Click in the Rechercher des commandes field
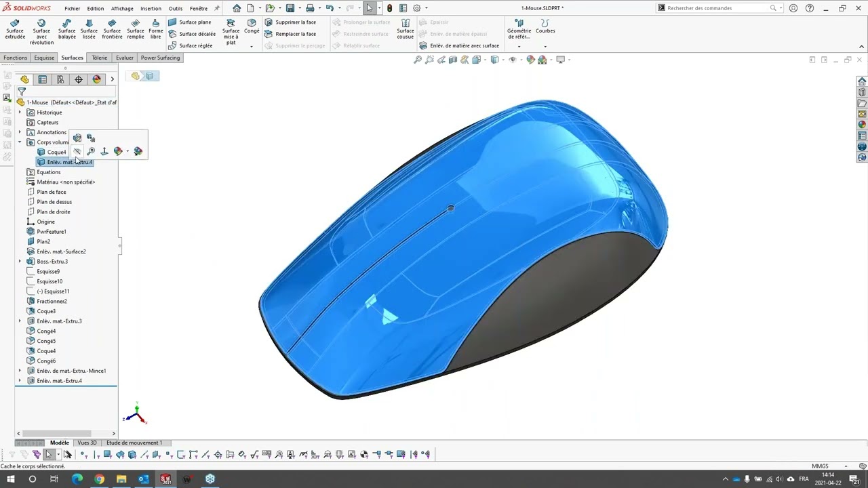The image size is (868, 488). click(719, 8)
